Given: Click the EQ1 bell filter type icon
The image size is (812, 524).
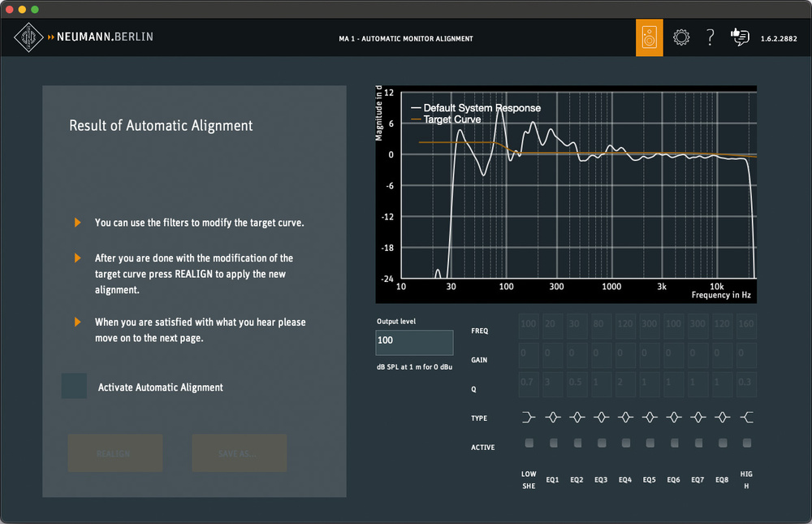Looking at the screenshot, I should 553,418.
